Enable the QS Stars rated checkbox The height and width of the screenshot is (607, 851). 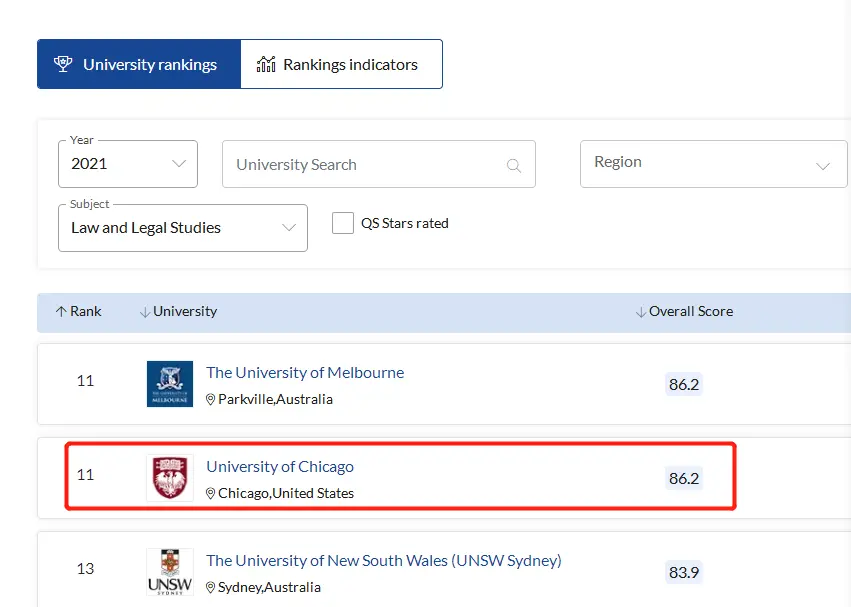pos(343,223)
